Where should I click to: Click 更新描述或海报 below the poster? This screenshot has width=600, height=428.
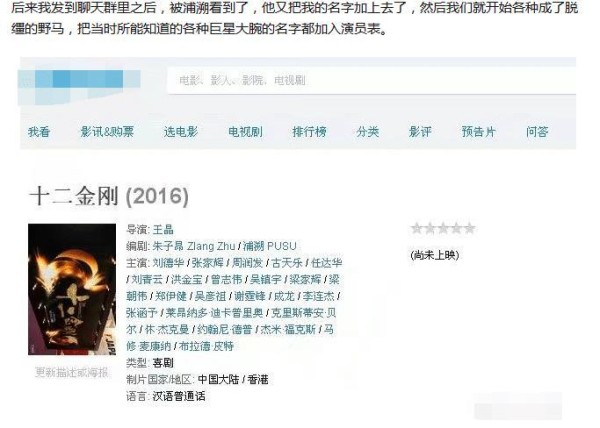72,372
